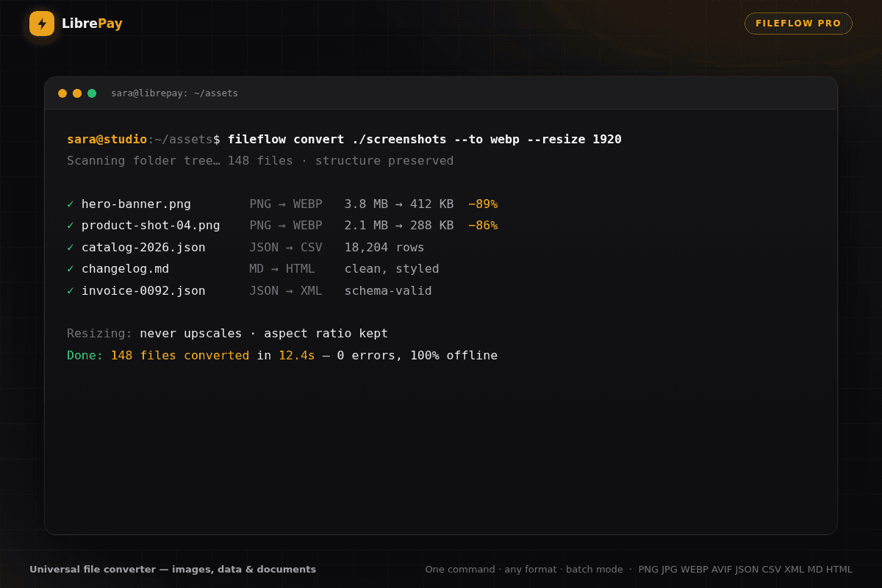Screen dimensions: 882x588
Task: Click the MD → HTML conversion label
Action: pos(282,268)
